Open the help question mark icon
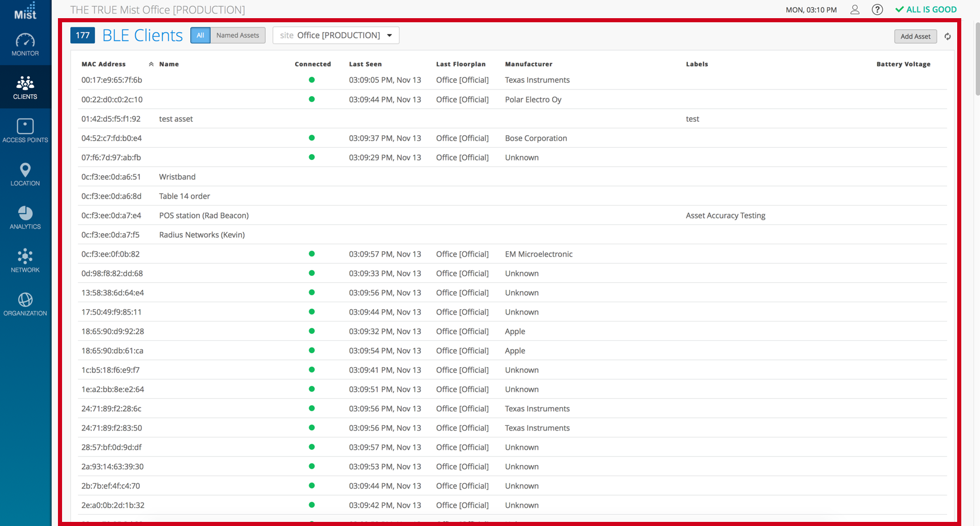This screenshot has width=980, height=526. [877, 9]
